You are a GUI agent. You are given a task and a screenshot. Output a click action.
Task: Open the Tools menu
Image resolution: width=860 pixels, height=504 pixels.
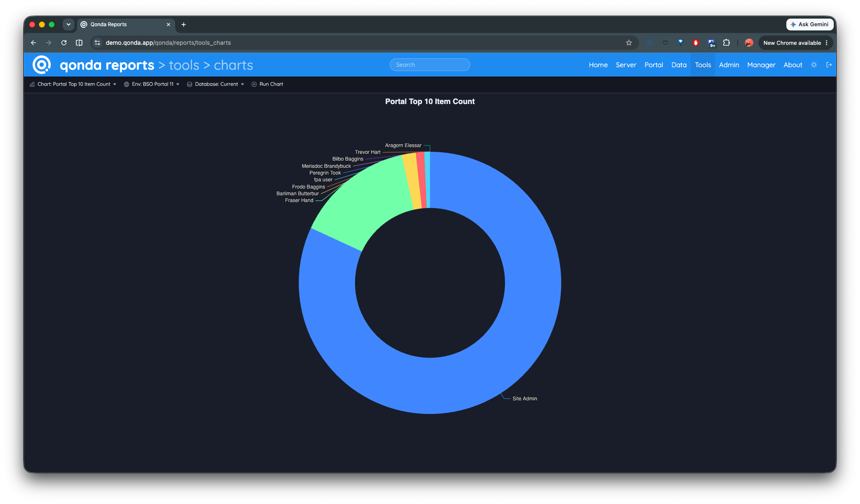pos(703,65)
